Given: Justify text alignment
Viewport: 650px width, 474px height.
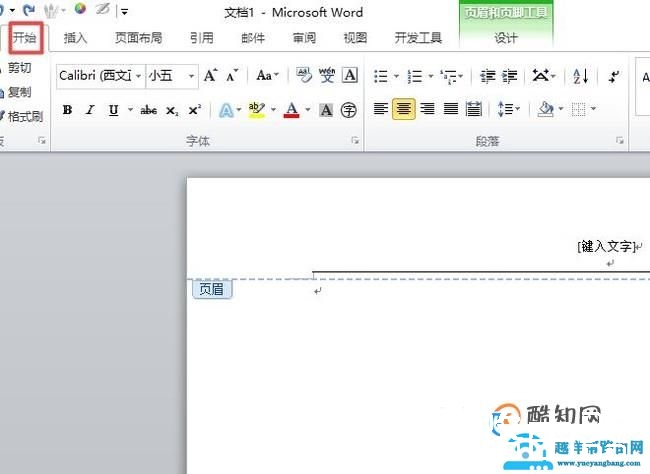Looking at the screenshot, I should [x=451, y=109].
